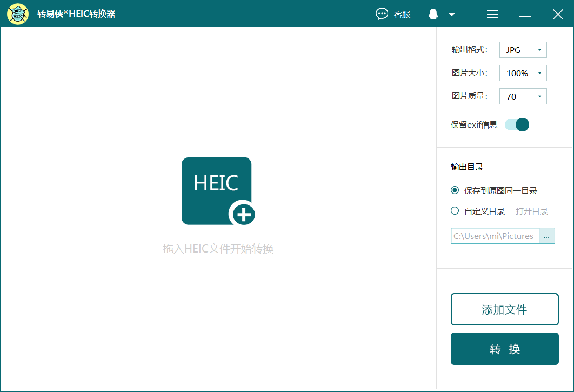This screenshot has width=574, height=392.
Task: Open the hamburger menu
Action: [492, 14]
